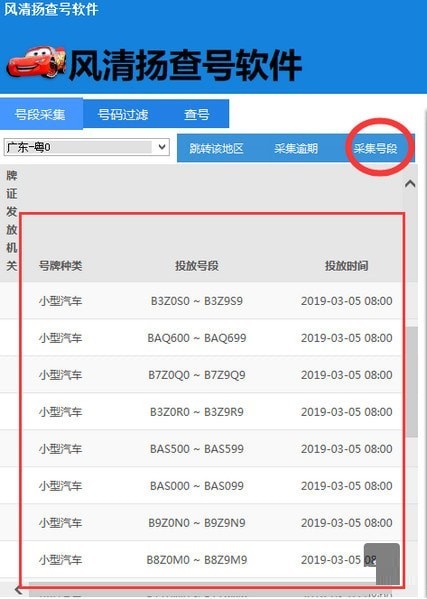The height and width of the screenshot is (599, 427).
Task: Click the 采集逾期 button
Action: pos(296,149)
